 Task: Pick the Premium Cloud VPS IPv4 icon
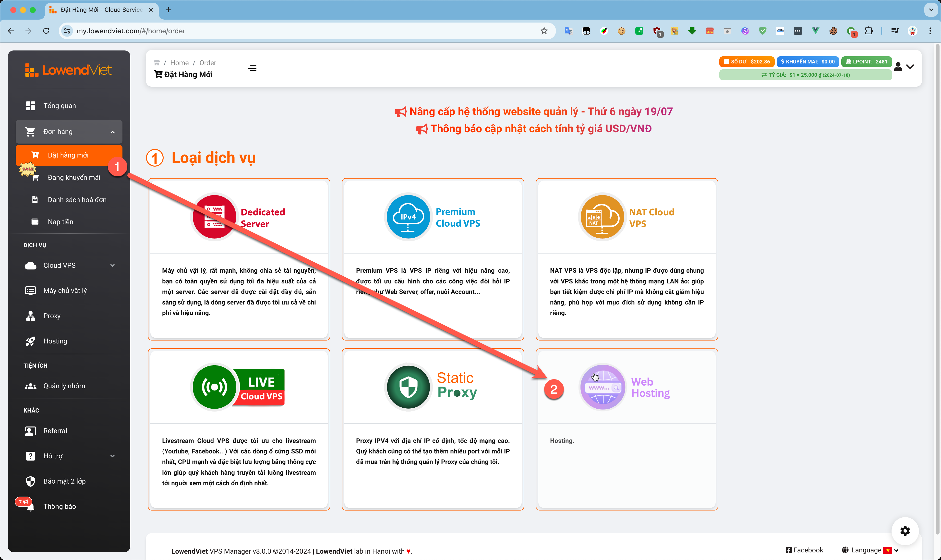[x=408, y=217]
